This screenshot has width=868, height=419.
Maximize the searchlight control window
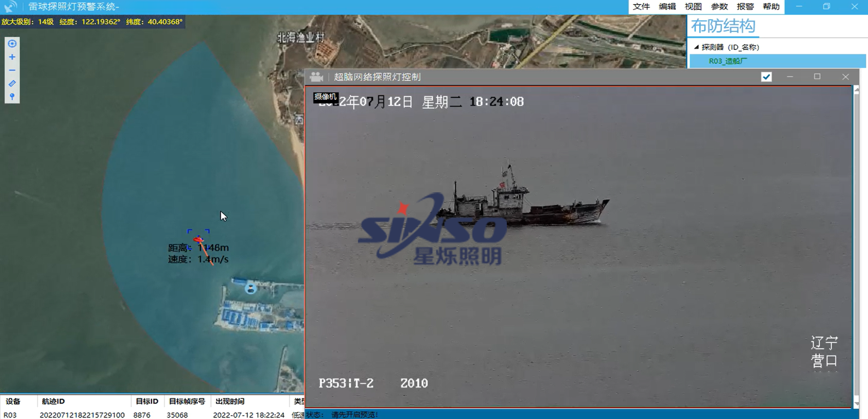click(817, 77)
